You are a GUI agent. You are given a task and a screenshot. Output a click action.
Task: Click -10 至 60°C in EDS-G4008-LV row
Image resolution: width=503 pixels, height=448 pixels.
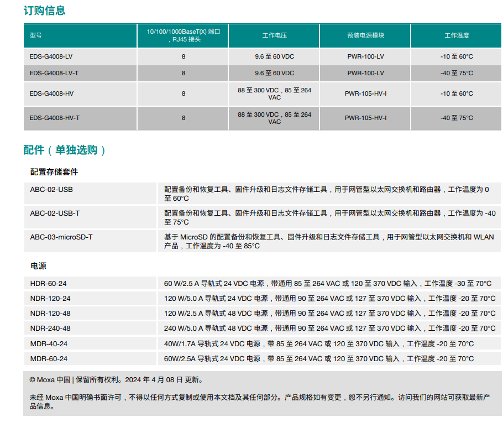[x=457, y=56]
